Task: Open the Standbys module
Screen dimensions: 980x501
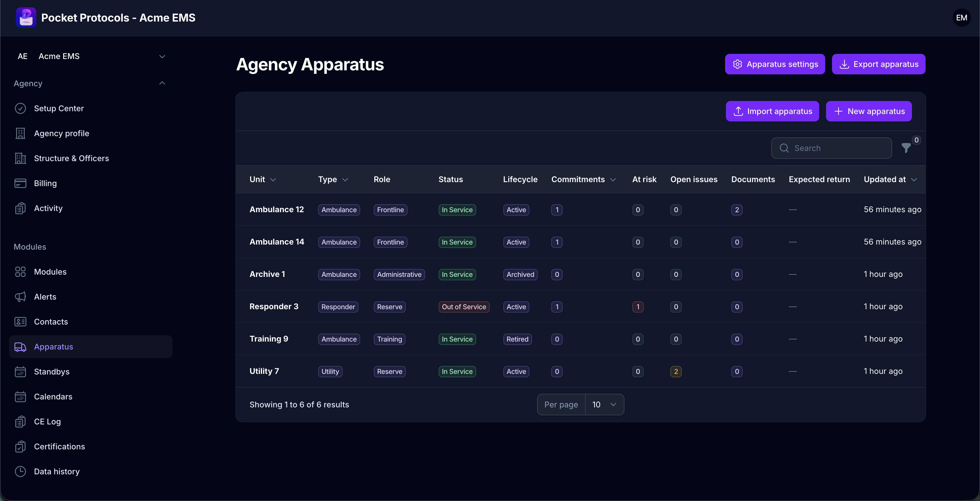Action: [x=91, y=372]
